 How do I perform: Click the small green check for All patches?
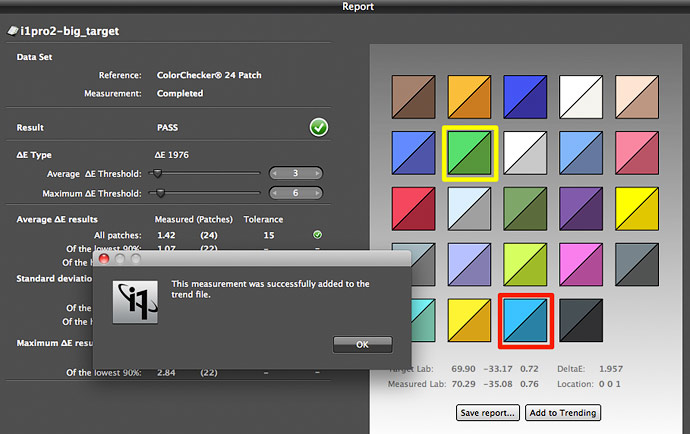tap(317, 235)
